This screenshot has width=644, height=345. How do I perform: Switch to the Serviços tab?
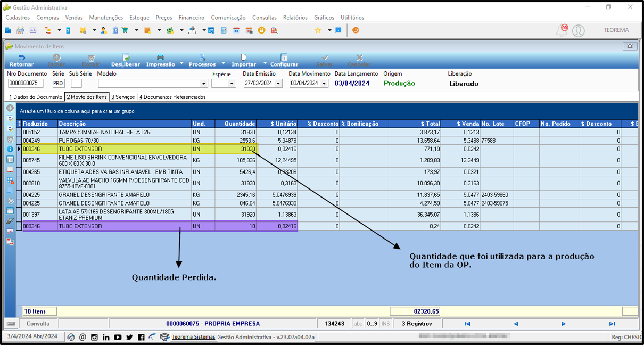coord(123,97)
